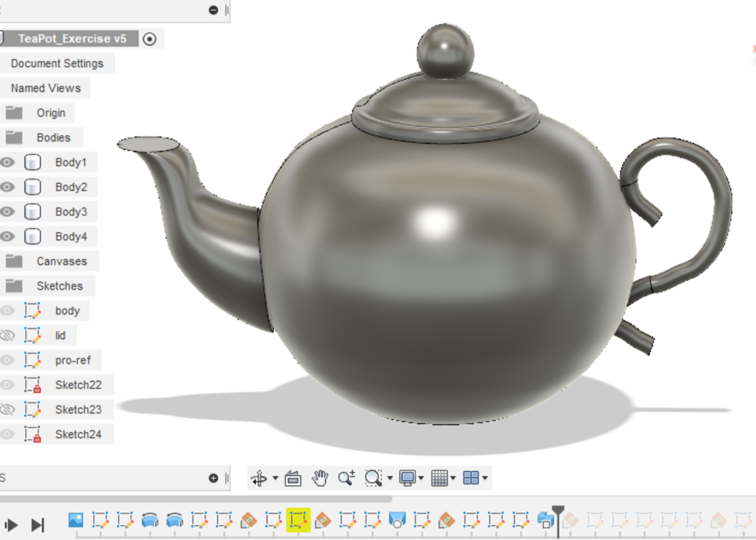Click the highlighted yellow sketch timeline feature
This screenshot has height=540, width=756.
point(298,520)
